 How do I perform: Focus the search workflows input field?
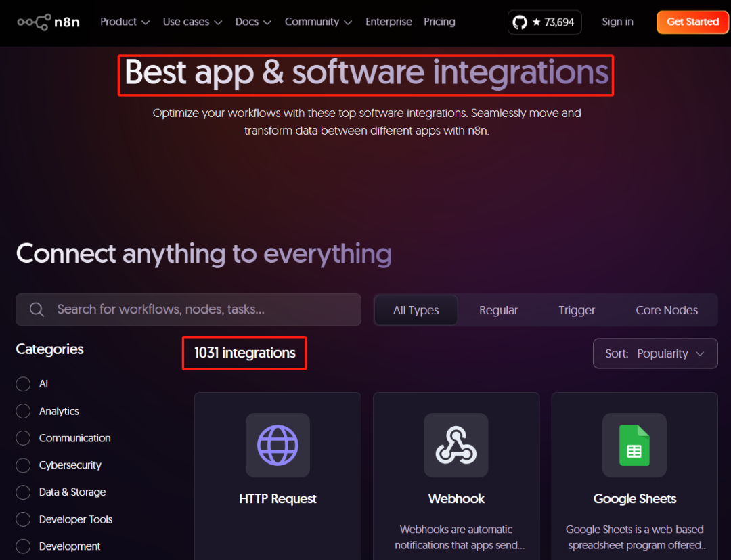pyautogui.click(x=188, y=309)
